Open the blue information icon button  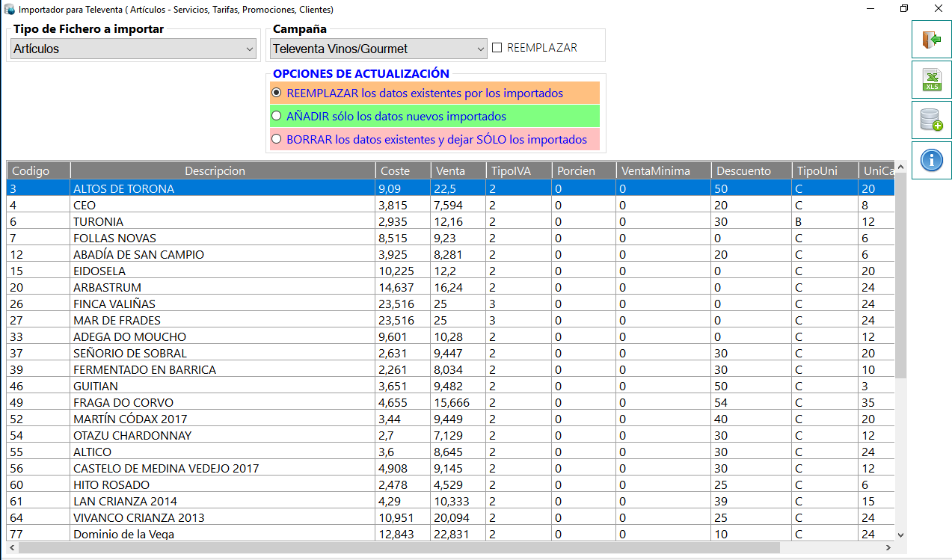(x=931, y=160)
